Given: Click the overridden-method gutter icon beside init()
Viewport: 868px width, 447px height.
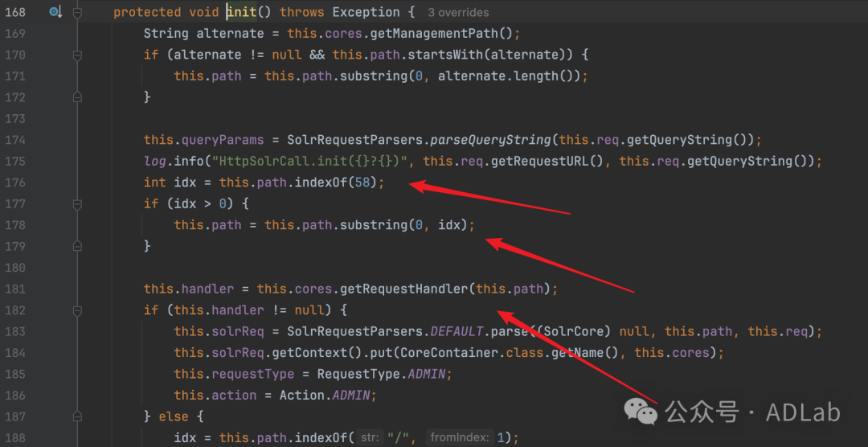Looking at the screenshot, I should [55, 11].
